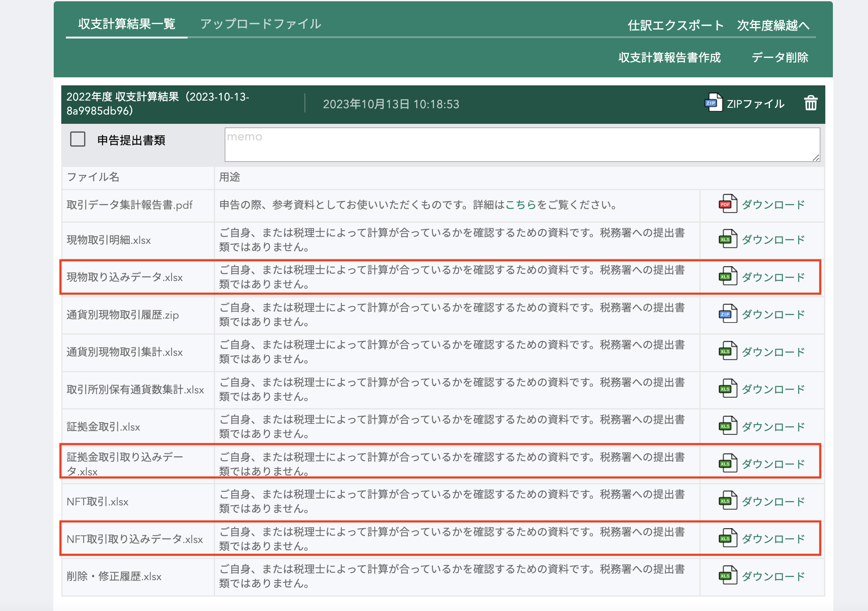Download 取引所別保有通貨数集計.xlsx
Image resolution: width=868 pixels, height=611 pixels.
[x=773, y=390]
